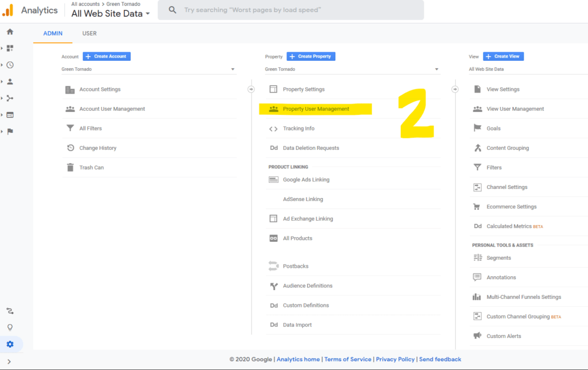Click Create View button

point(503,56)
